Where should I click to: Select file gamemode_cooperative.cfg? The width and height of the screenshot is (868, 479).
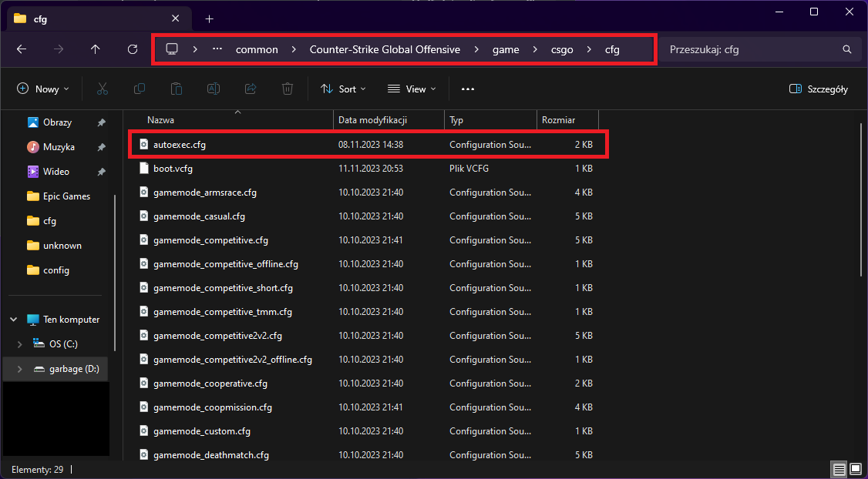click(x=210, y=384)
